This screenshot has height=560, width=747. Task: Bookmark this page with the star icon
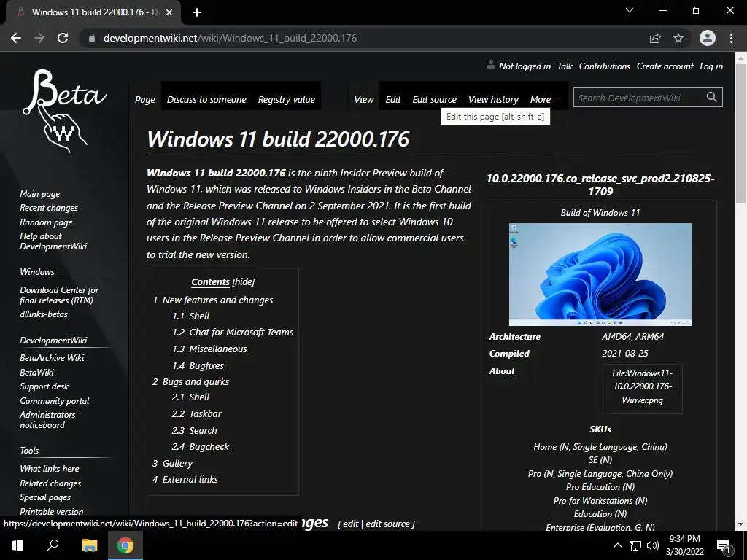678,38
